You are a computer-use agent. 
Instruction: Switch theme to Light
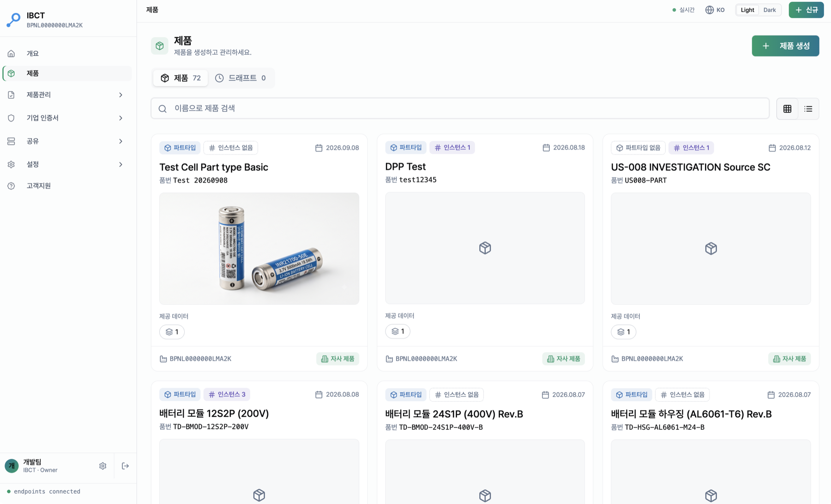click(x=747, y=10)
